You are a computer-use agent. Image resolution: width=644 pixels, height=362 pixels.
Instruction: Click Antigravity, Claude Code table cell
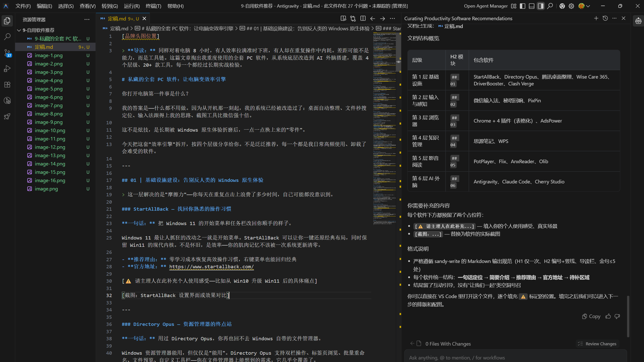pos(544,182)
